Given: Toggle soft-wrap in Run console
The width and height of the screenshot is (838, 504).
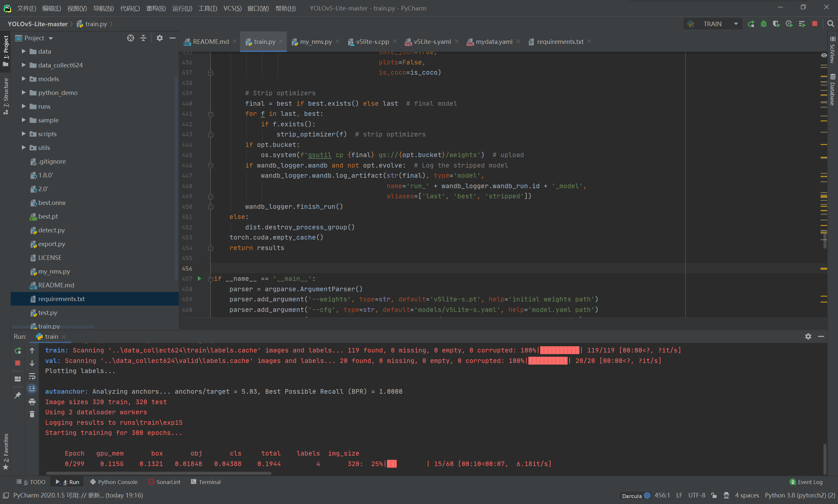Looking at the screenshot, I should click(x=32, y=376).
